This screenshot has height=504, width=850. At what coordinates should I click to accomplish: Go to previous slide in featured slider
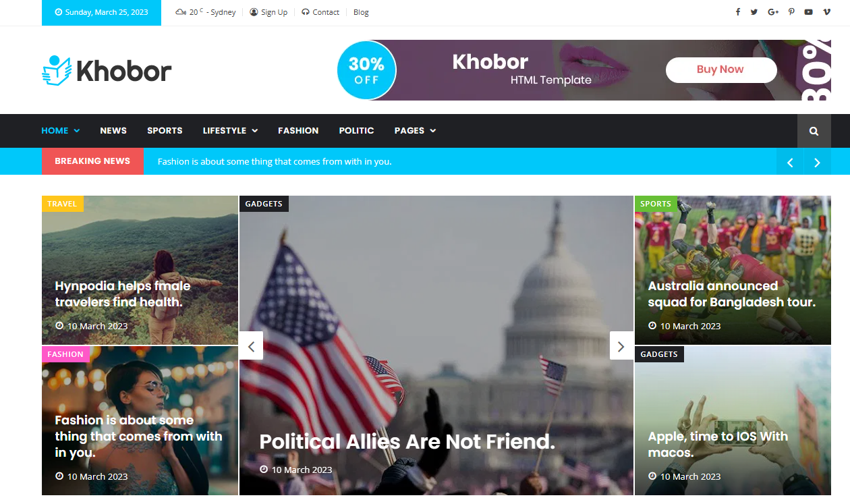tap(251, 346)
